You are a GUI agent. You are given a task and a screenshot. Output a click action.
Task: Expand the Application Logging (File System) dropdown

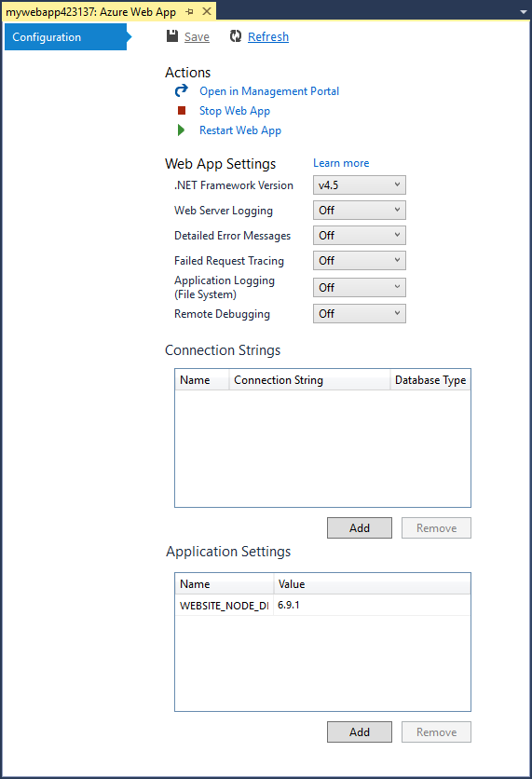[x=359, y=287]
